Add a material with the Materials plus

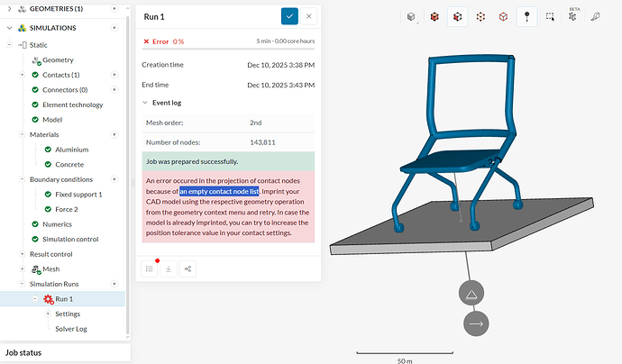(114, 134)
